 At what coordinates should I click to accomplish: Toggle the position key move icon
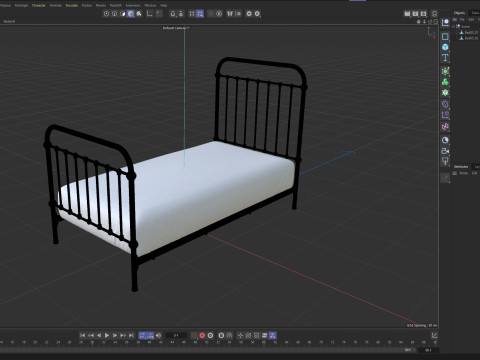point(240,335)
